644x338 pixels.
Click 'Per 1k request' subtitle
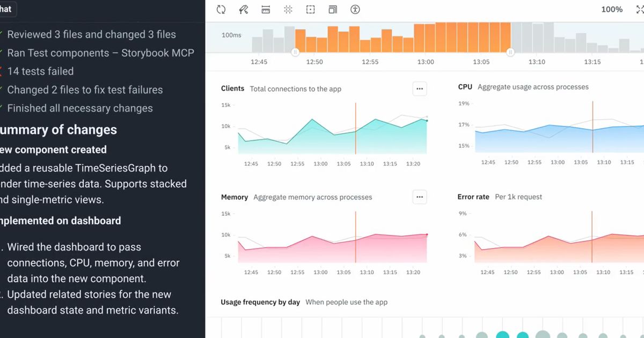(518, 197)
